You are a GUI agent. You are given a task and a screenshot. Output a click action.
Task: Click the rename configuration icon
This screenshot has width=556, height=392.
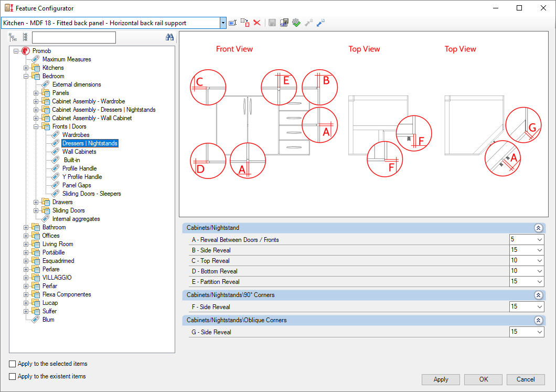click(x=232, y=23)
